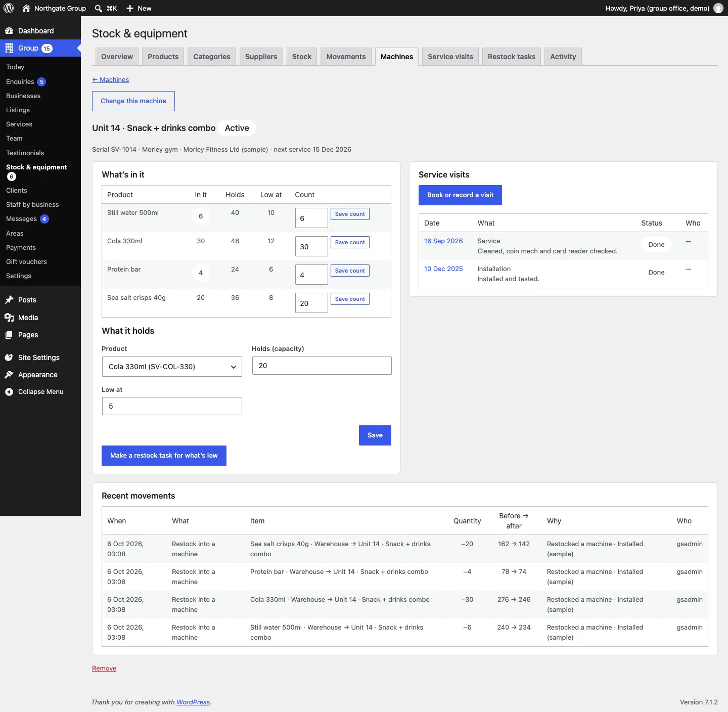Screen dimensions: 728x712
Task: Open the Products tab
Action: pyautogui.click(x=163, y=57)
